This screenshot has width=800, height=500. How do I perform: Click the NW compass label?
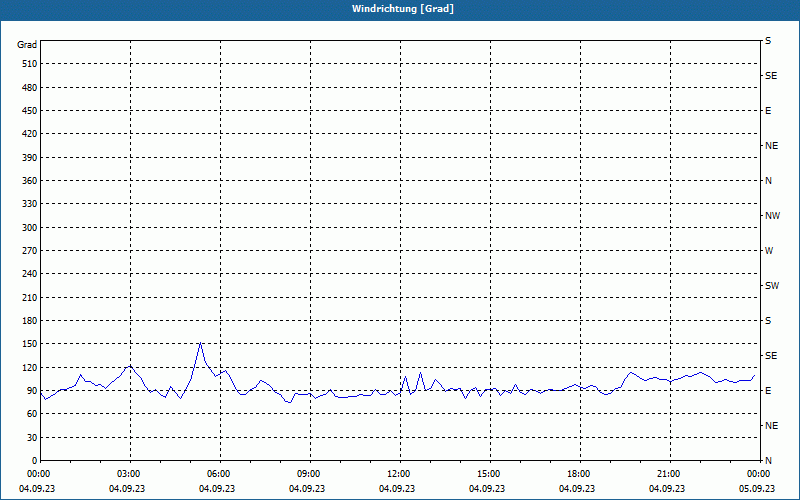[772, 216]
